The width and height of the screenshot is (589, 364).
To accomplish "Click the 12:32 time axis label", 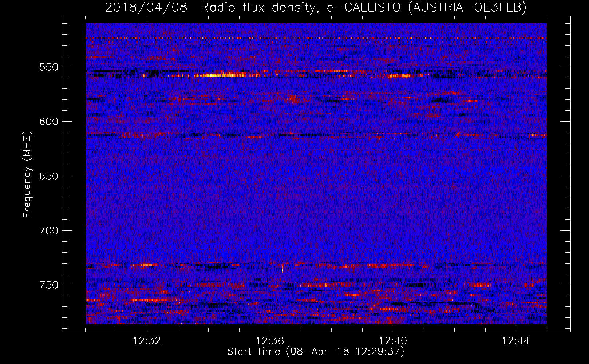I will click(x=147, y=341).
